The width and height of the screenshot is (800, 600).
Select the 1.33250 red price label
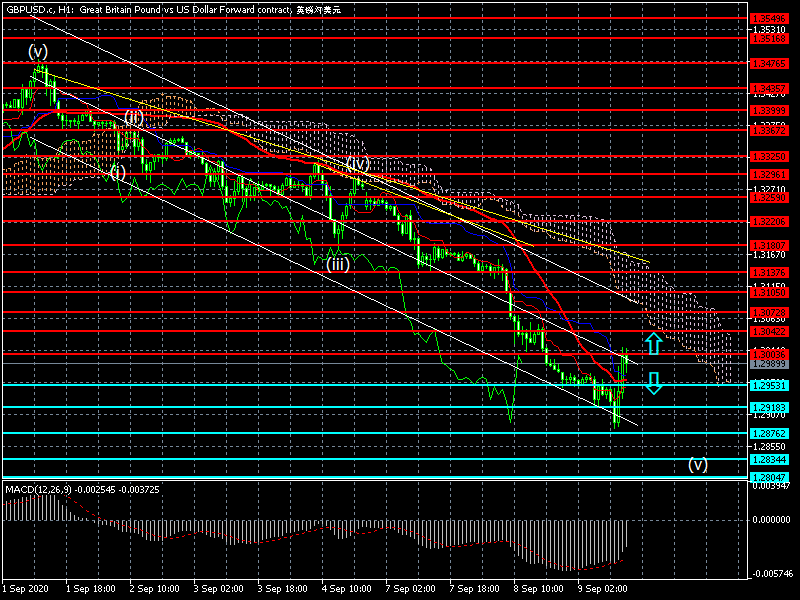(769, 157)
